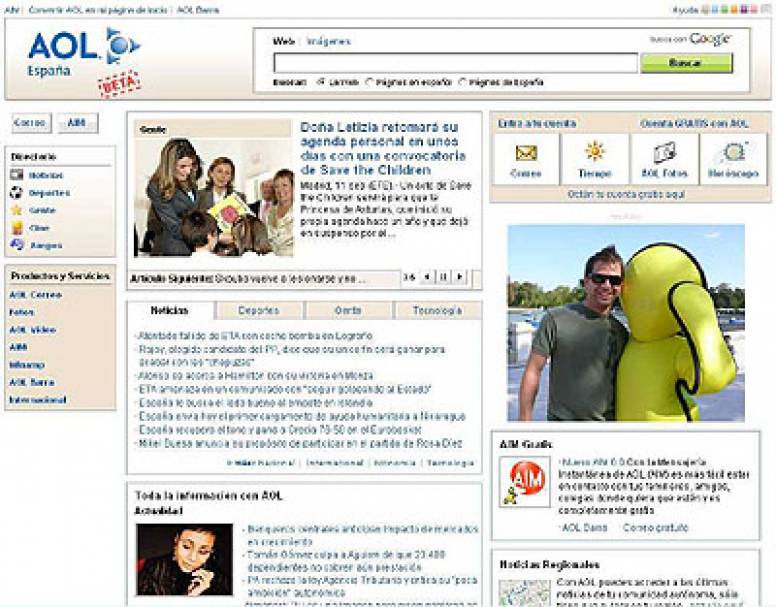The width and height of the screenshot is (776, 607).
Task: Click the Horóscopo icon
Action: pyautogui.click(x=733, y=153)
